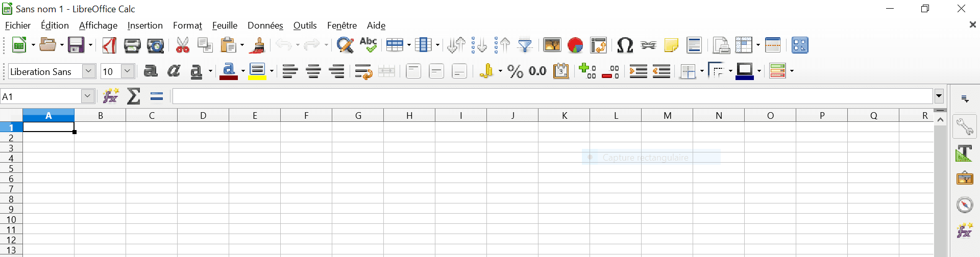This screenshot has width=980, height=257.
Task: Insert pivot table icon
Action: (598, 45)
